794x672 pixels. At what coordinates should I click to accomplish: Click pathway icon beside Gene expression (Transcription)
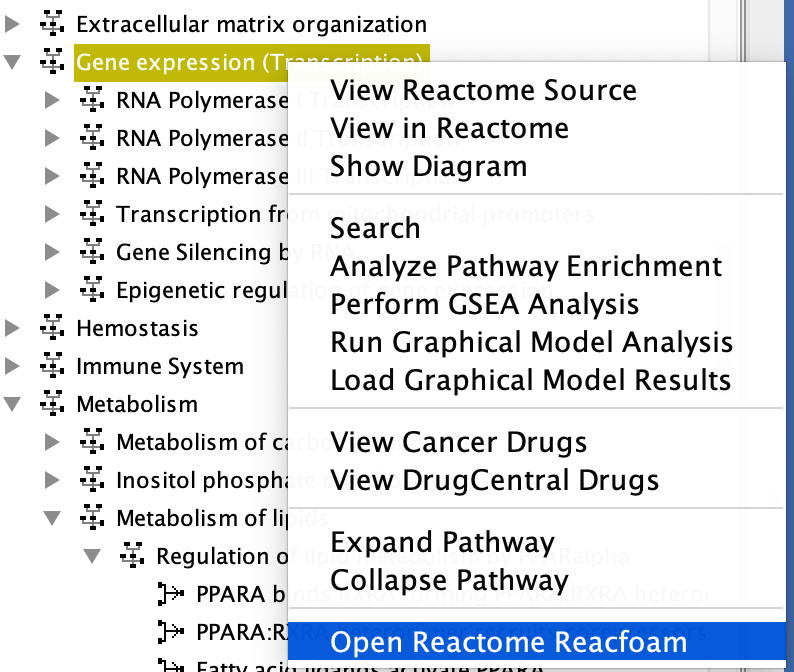[x=52, y=62]
